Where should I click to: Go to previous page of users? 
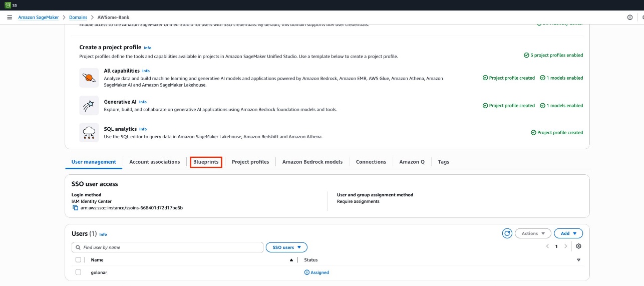tap(547, 246)
